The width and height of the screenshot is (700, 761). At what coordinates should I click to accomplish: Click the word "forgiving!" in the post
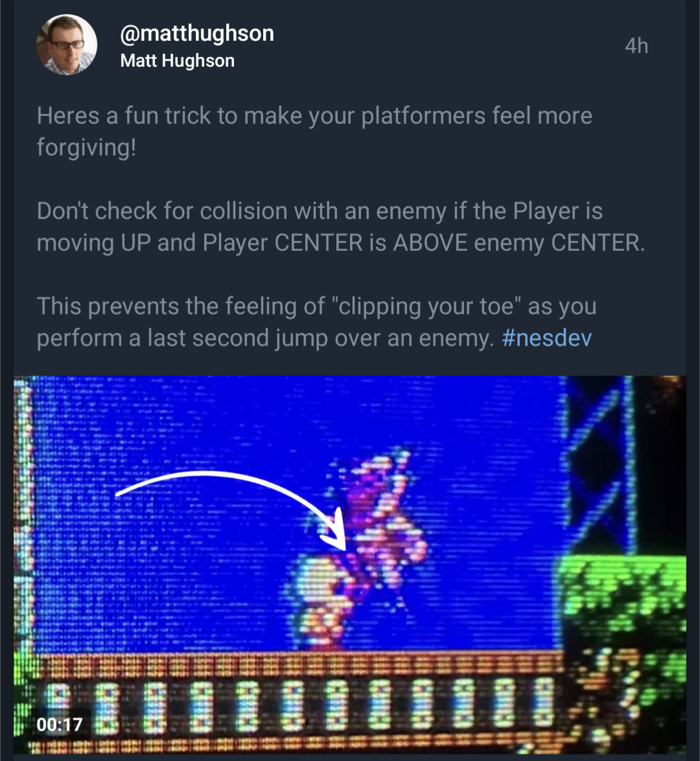[86, 147]
